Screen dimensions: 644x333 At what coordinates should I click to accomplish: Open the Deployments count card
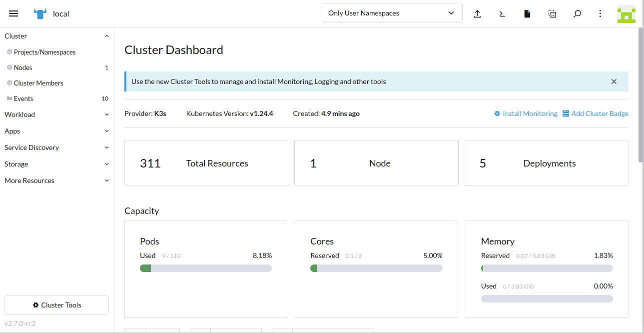click(546, 163)
